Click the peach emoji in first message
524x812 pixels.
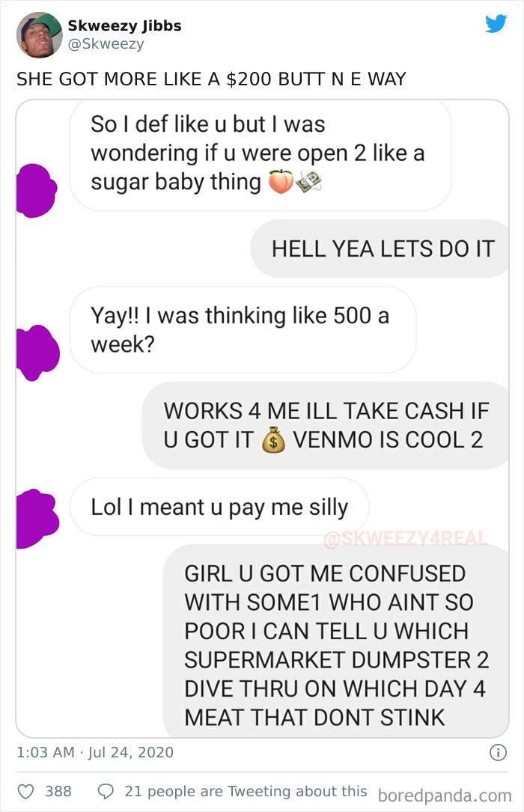281,183
